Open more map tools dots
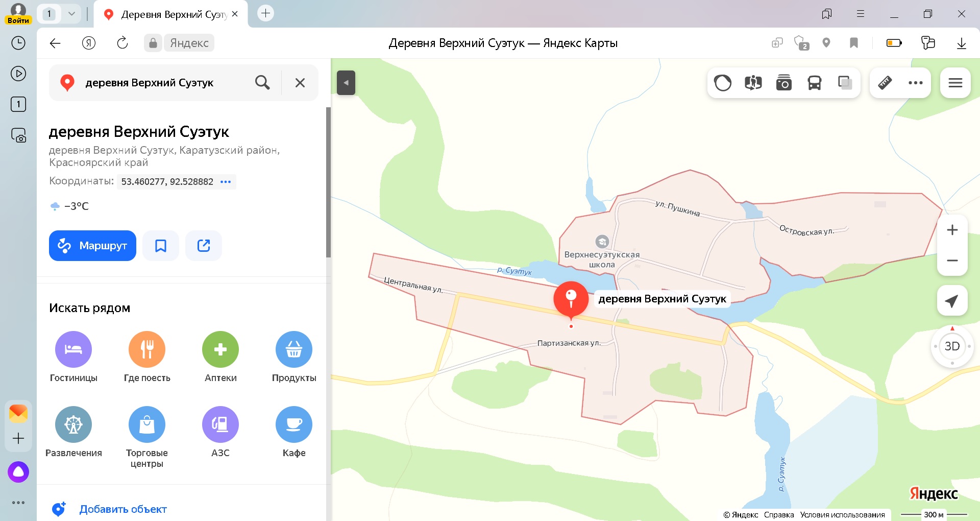The height and width of the screenshot is (521, 980). pyautogui.click(x=916, y=83)
